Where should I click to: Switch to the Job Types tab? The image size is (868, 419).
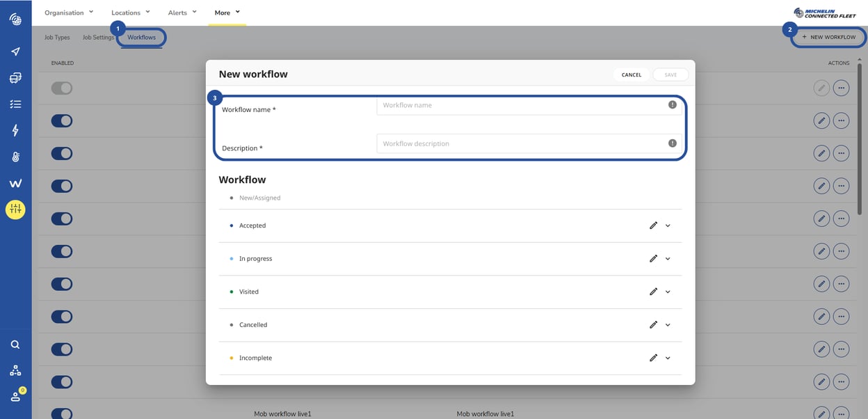(x=57, y=38)
